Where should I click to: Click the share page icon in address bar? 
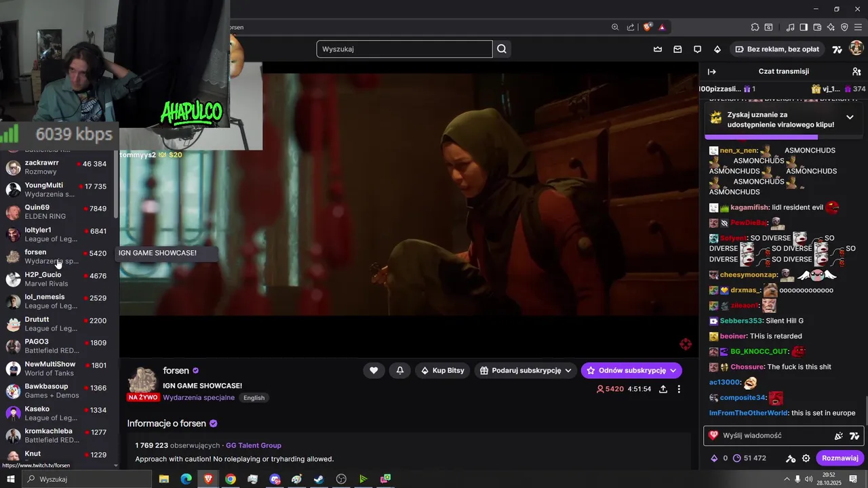[x=631, y=27]
